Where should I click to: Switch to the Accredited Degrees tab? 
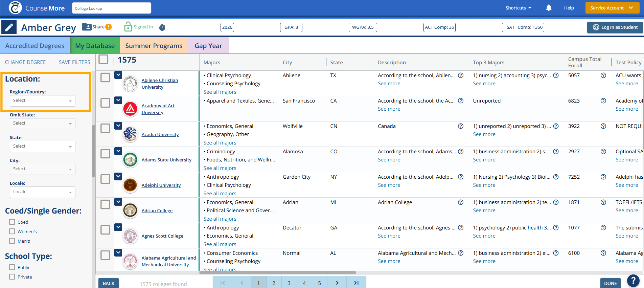point(35,46)
